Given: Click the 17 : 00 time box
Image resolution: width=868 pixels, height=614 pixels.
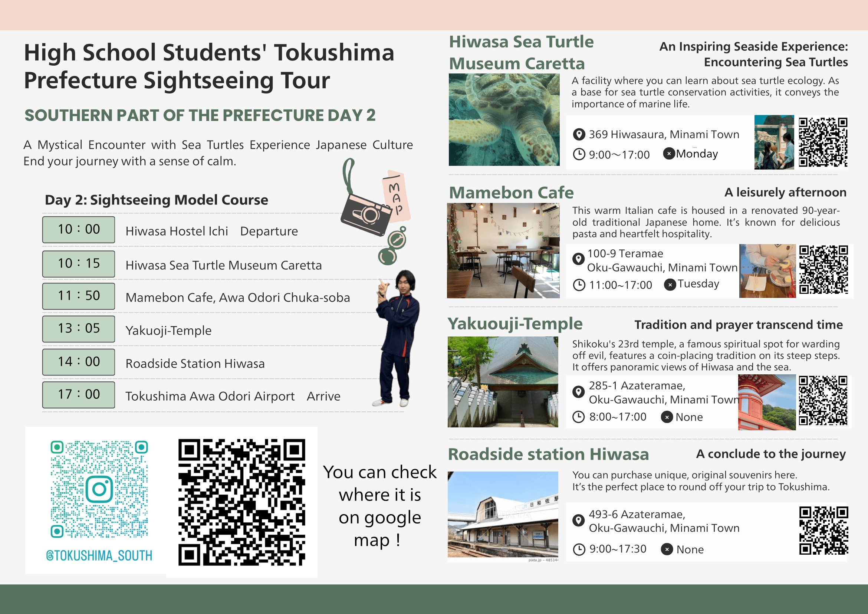Looking at the screenshot, I should point(79,395).
